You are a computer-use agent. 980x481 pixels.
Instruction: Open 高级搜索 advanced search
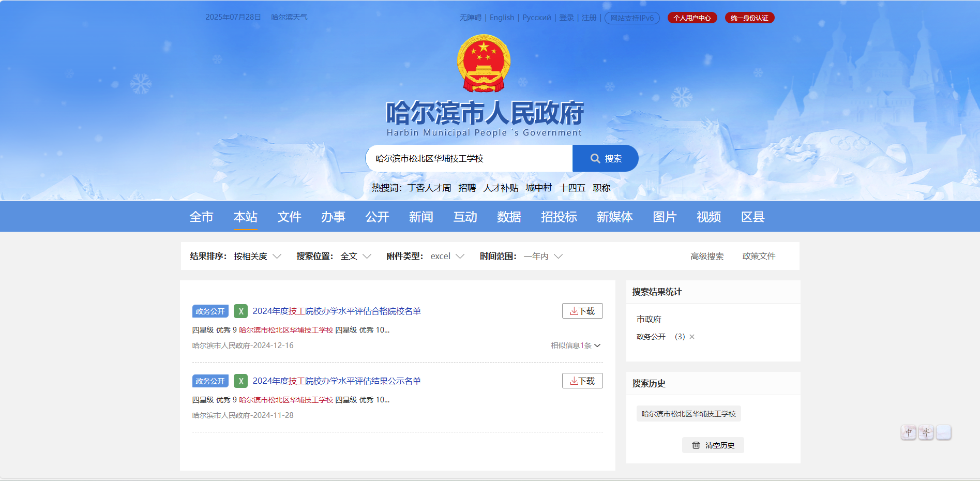[707, 256]
